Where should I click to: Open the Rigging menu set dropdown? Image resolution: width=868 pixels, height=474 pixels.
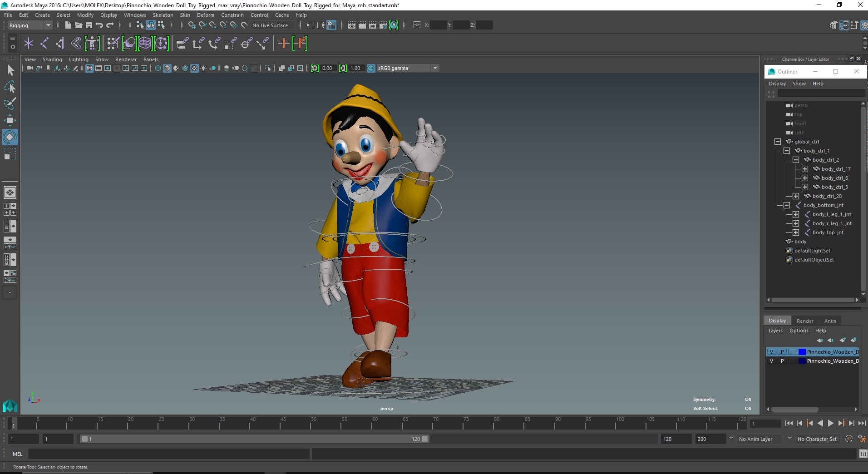coord(30,25)
